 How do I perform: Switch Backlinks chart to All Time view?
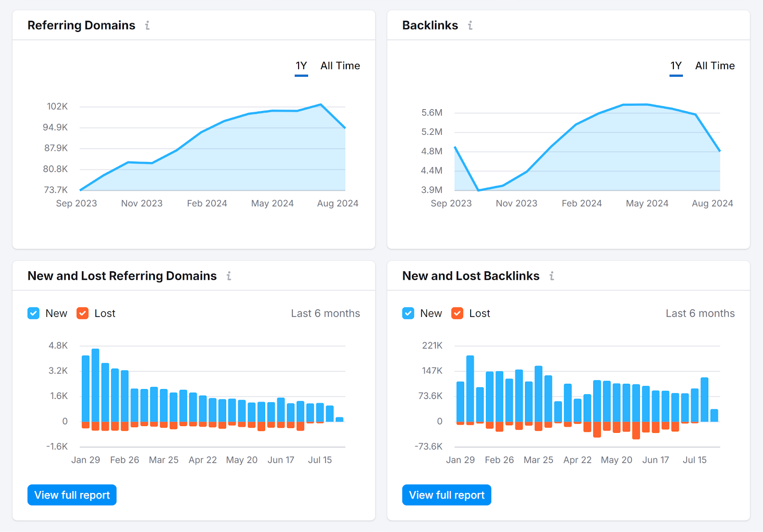pyautogui.click(x=715, y=66)
